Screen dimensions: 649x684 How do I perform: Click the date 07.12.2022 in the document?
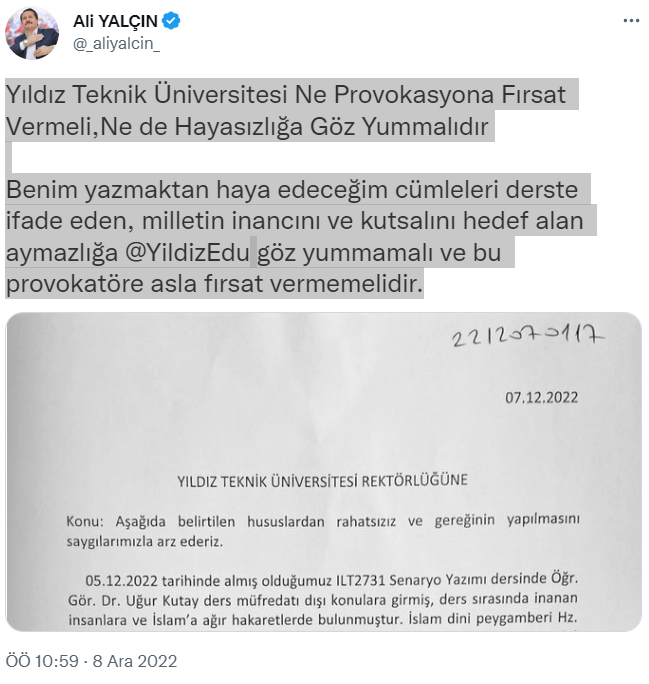(541, 397)
